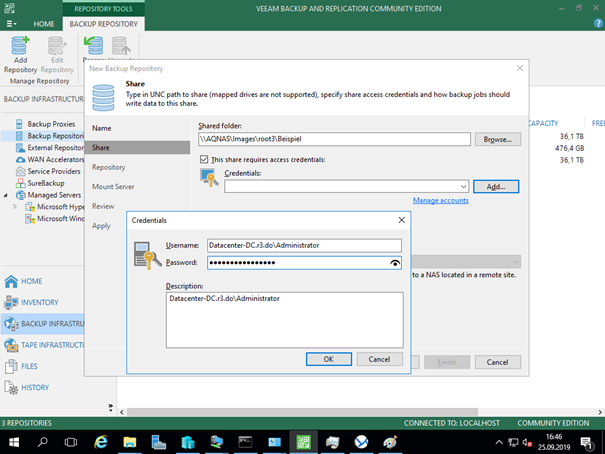Open the Inventory navigation pane
The height and width of the screenshot is (454, 605).
40,302
